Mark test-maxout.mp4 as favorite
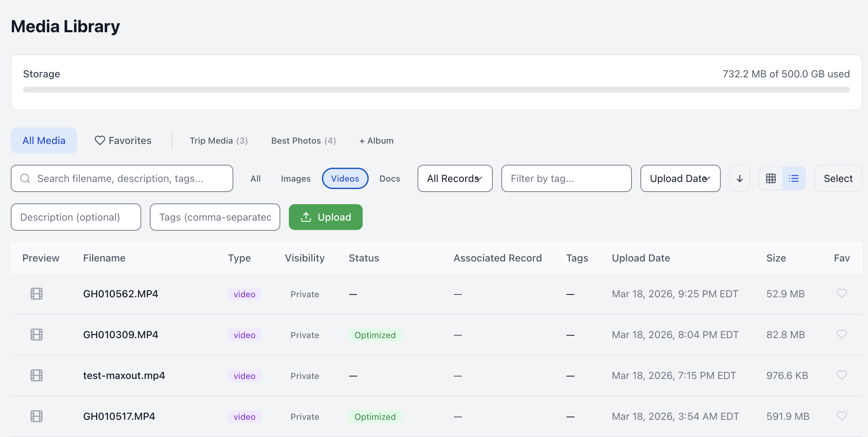This screenshot has width=868, height=437. coord(841,375)
